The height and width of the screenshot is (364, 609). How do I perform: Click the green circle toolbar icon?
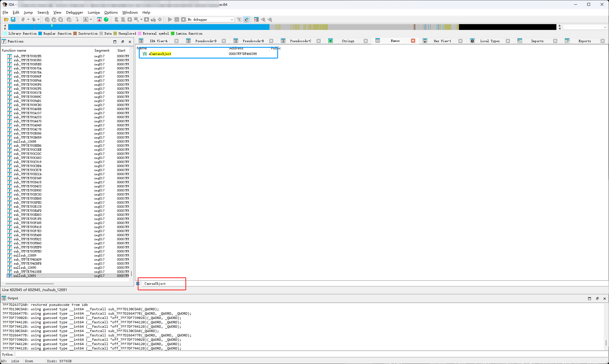pos(106,19)
